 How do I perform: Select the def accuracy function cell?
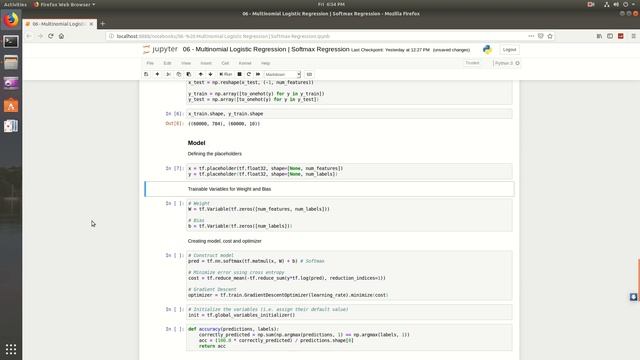point(349,338)
